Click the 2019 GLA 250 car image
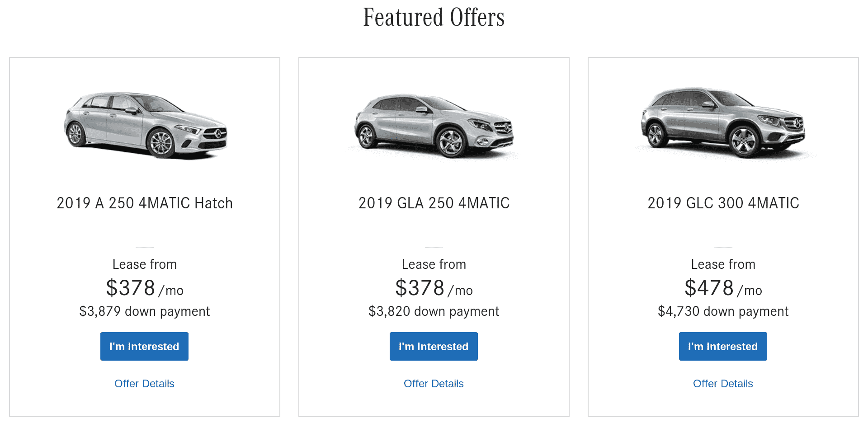868x423 pixels. coord(434,126)
